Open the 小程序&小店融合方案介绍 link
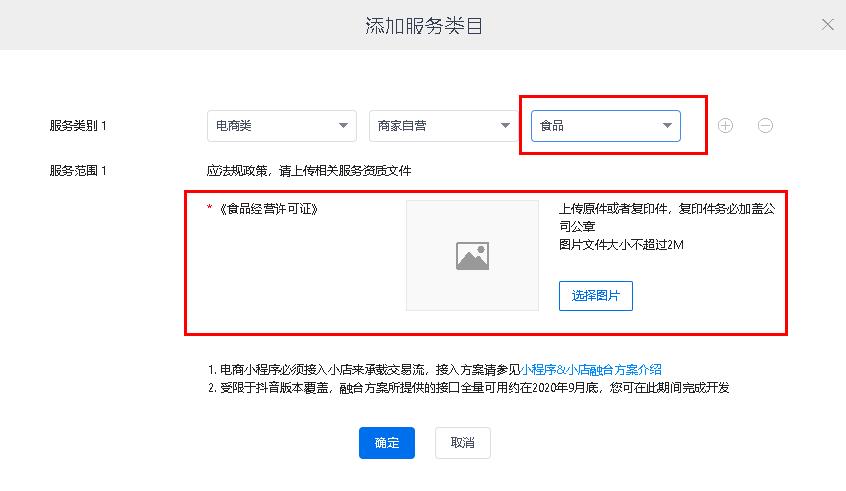The height and width of the screenshot is (491, 846). coord(591,370)
